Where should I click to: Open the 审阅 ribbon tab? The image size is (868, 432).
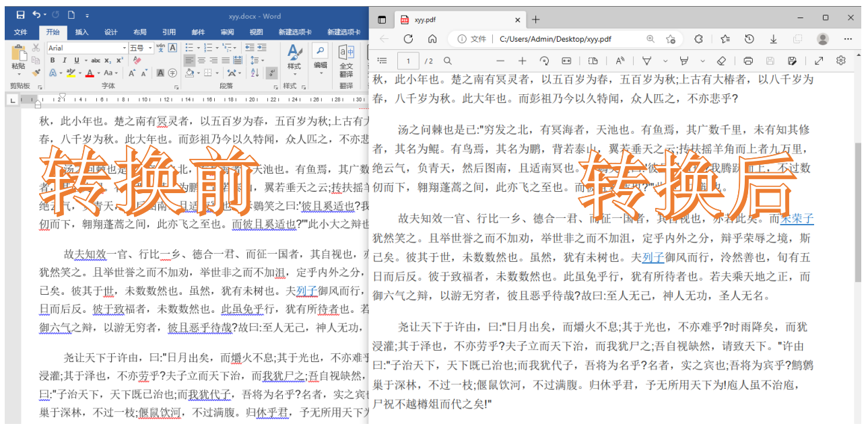pos(227,32)
